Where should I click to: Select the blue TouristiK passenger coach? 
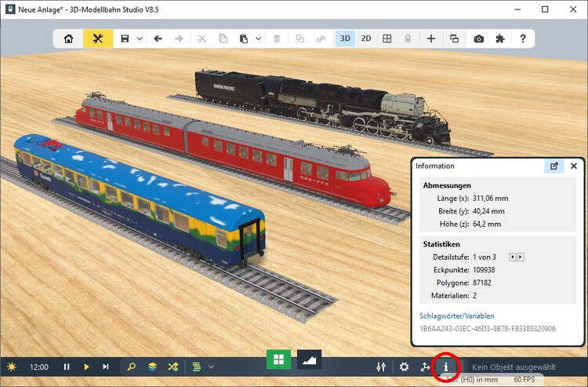pos(139,201)
